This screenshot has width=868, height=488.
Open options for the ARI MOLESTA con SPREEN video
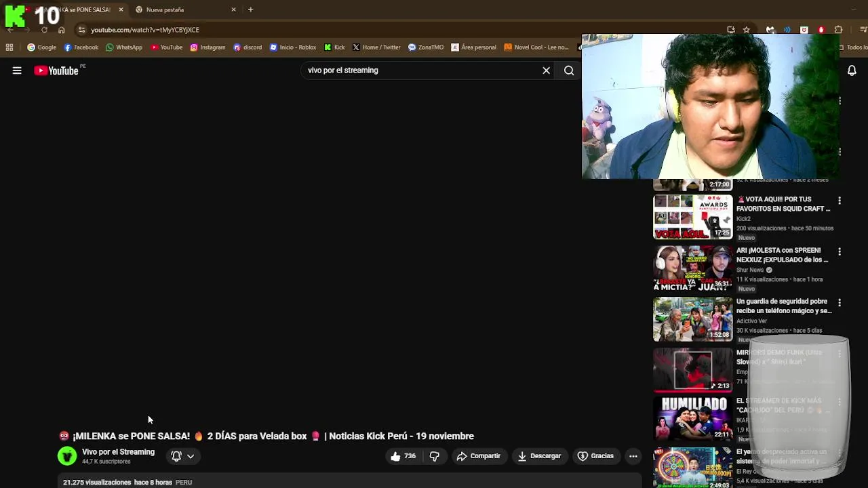840,251
